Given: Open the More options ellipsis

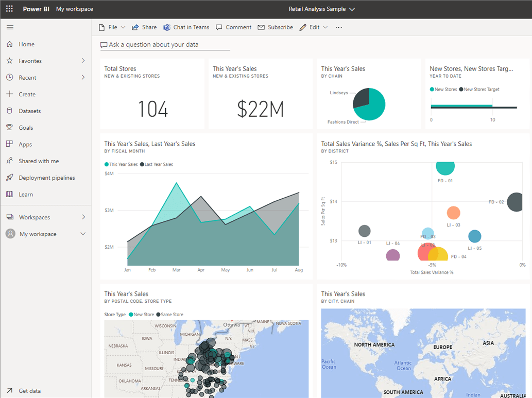Looking at the screenshot, I should (338, 27).
